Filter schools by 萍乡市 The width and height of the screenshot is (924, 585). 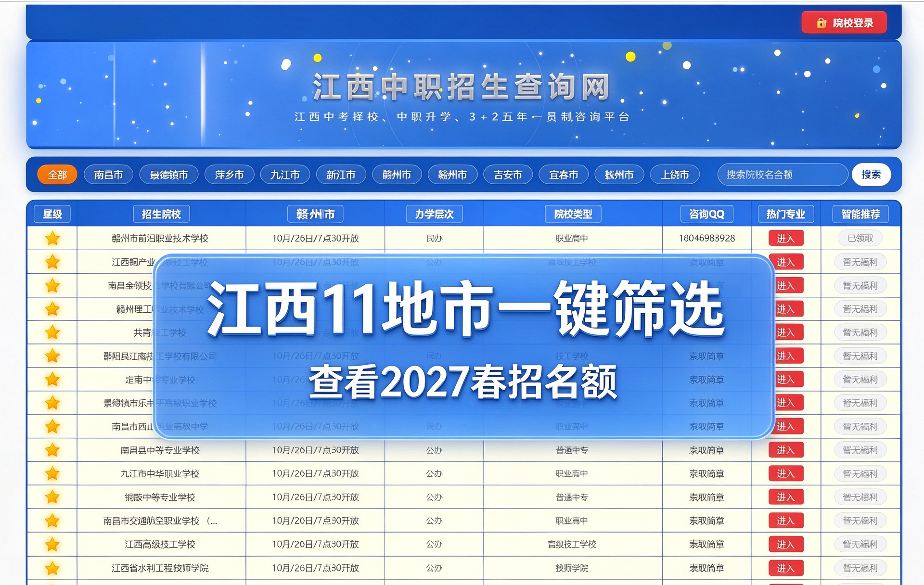[x=229, y=175]
